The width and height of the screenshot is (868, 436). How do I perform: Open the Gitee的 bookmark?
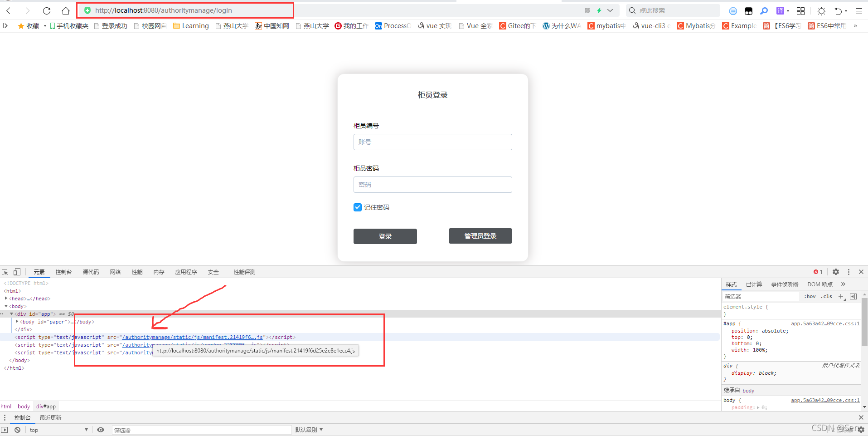click(517, 26)
